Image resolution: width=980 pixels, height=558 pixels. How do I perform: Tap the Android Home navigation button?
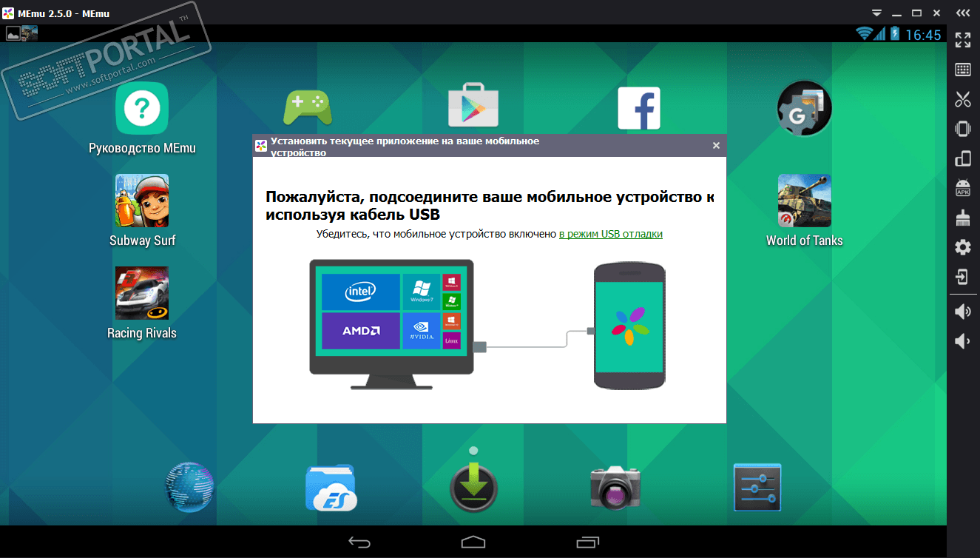(473, 542)
